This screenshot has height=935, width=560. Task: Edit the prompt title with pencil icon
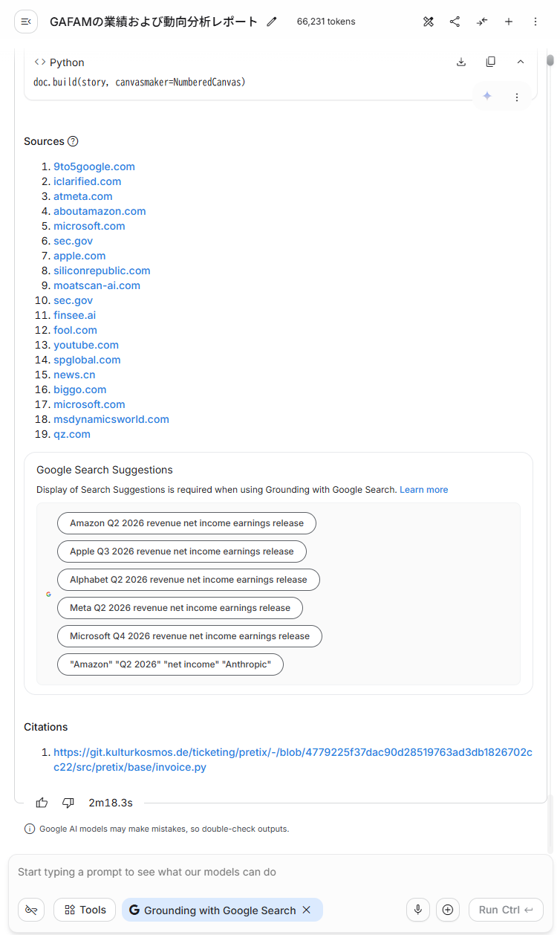272,22
